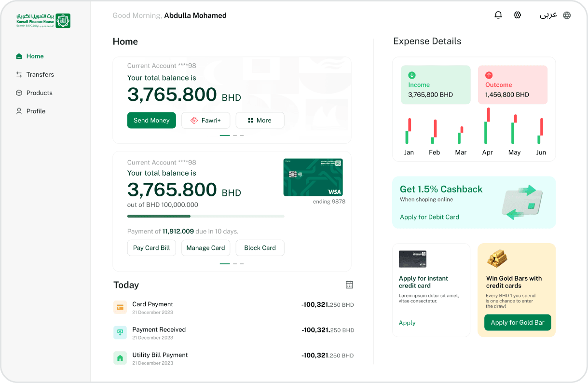The image size is (588, 383).
Task: Select the Feb bar in expense chart
Action: pos(434,132)
